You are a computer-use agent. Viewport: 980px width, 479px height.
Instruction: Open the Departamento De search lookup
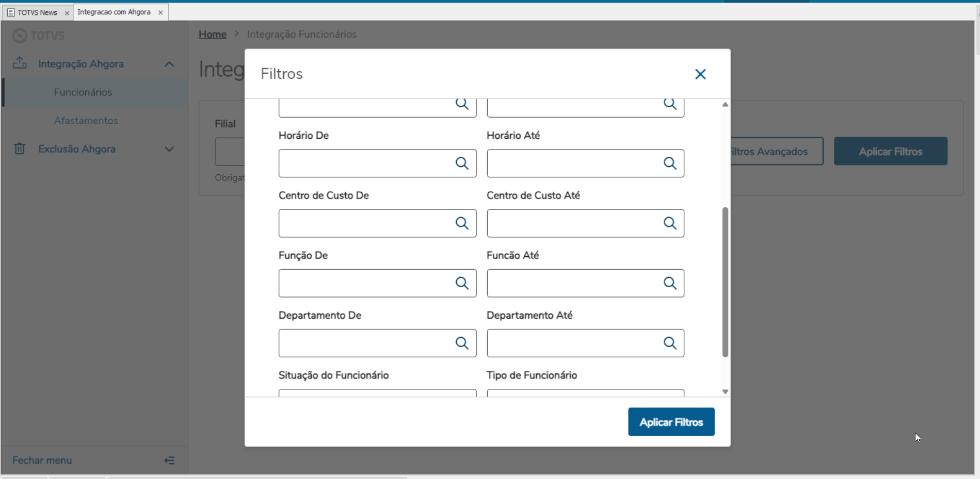click(x=462, y=343)
